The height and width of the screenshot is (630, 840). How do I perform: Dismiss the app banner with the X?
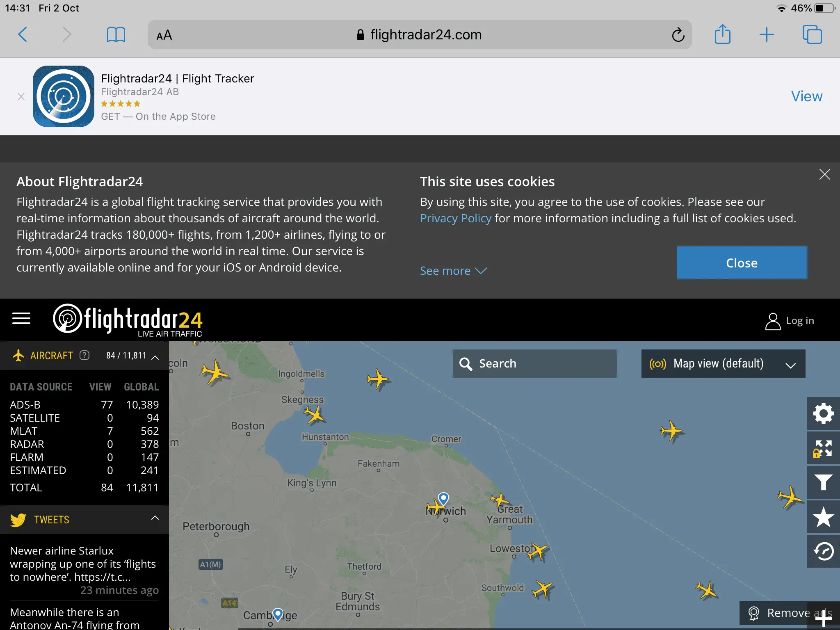[x=21, y=97]
